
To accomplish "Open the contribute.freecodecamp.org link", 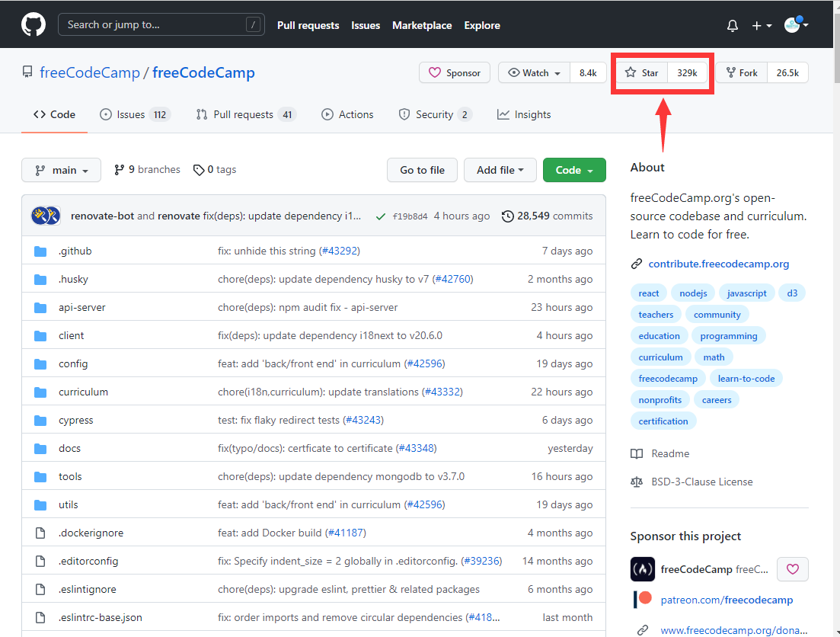I will pos(718,264).
